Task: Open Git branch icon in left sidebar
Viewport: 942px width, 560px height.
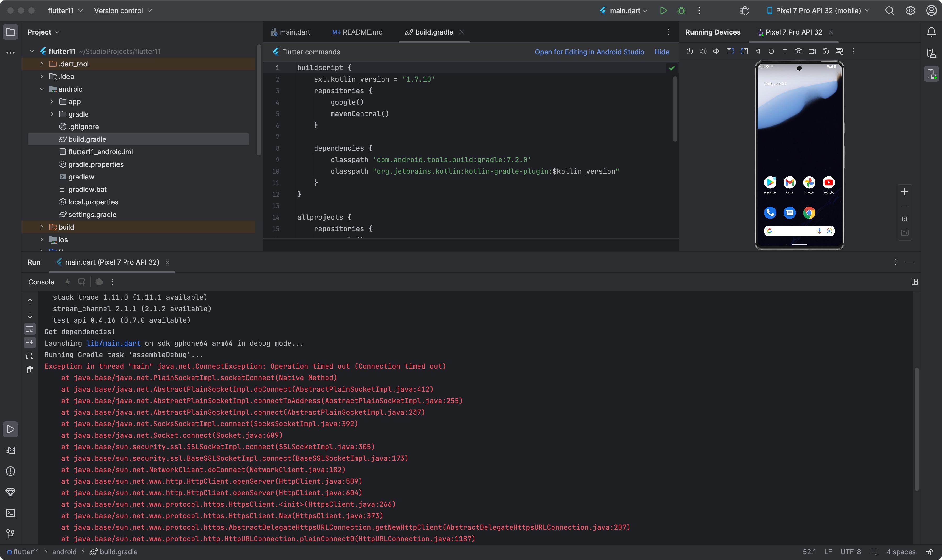Action: pos(10,534)
